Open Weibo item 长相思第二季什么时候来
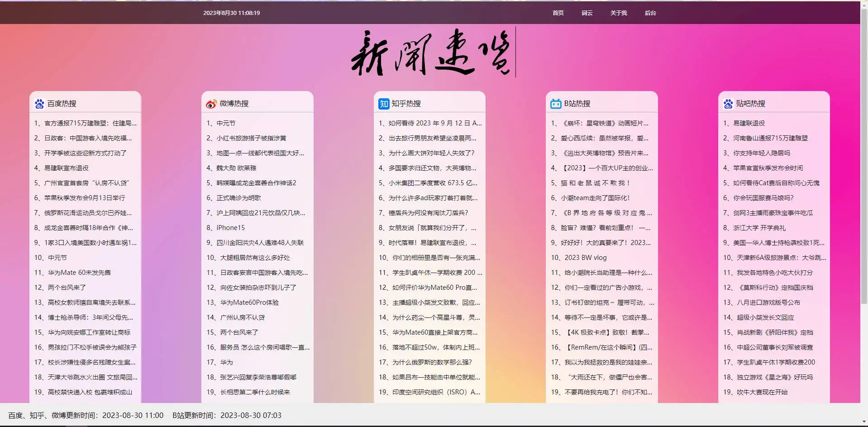The height and width of the screenshot is (427, 868). click(248, 392)
